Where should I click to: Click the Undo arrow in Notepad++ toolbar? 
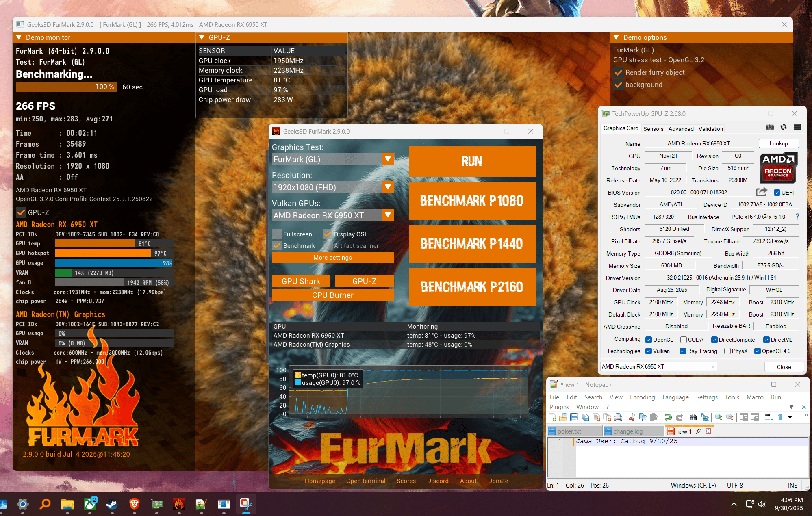pyautogui.click(x=668, y=417)
